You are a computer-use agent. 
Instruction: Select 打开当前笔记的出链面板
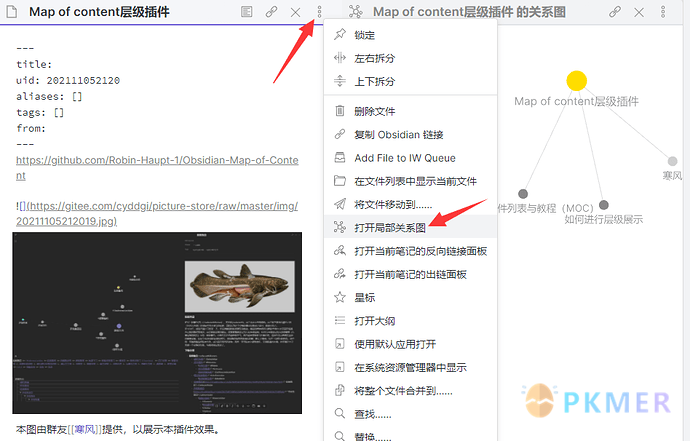pyautogui.click(x=410, y=274)
